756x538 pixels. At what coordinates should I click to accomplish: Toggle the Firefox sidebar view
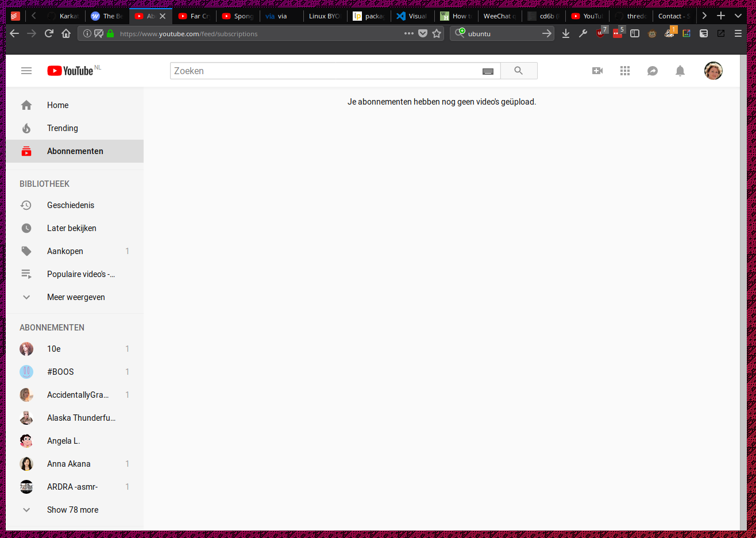[635, 34]
